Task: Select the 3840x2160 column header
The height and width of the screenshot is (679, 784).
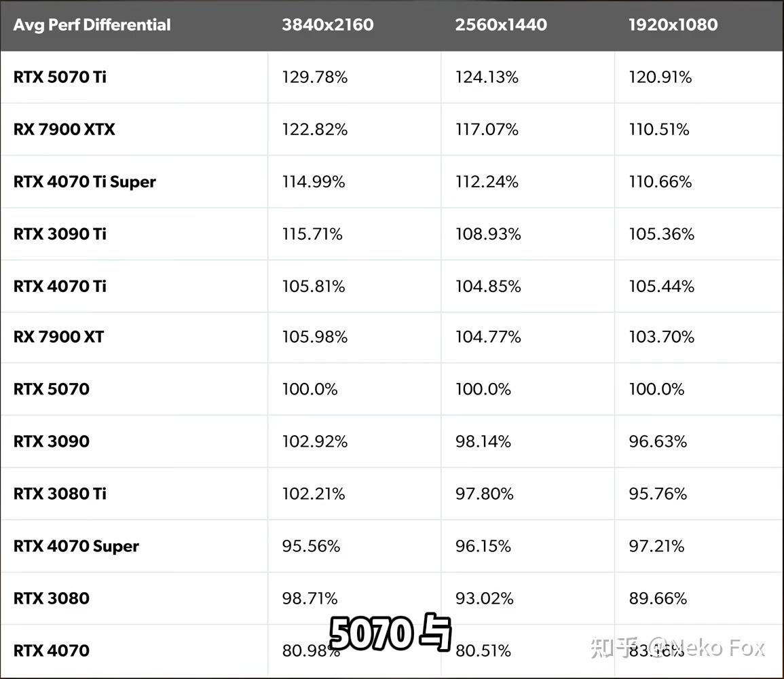Action: (327, 24)
